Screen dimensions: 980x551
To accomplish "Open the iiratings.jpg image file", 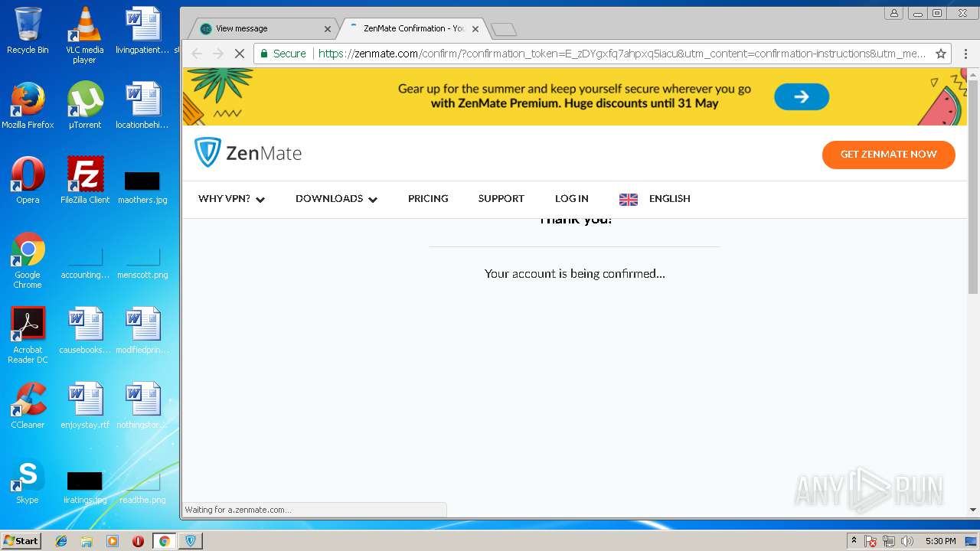I will (x=84, y=488).
